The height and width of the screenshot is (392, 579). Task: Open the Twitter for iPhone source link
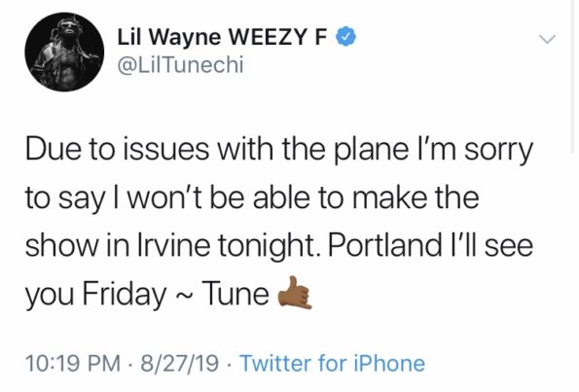click(x=333, y=363)
